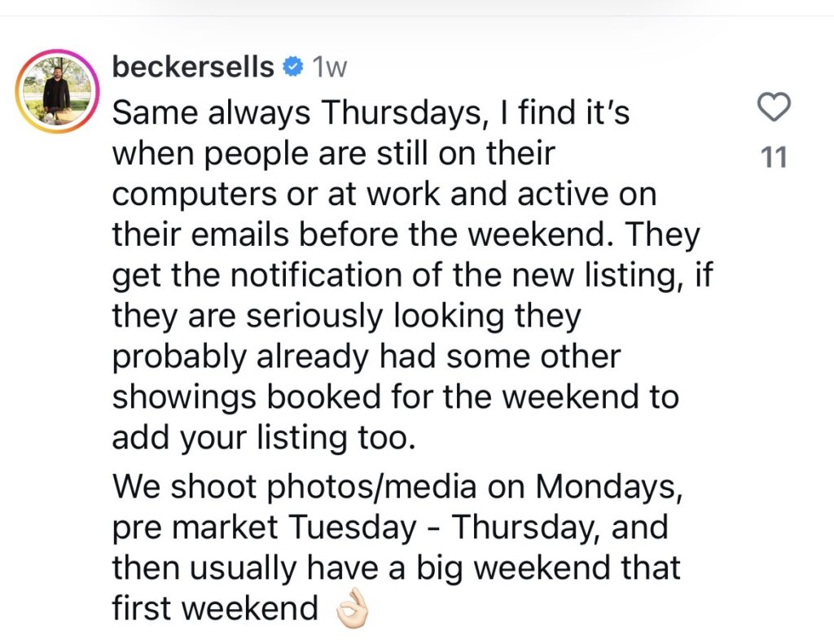The image size is (834, 644).
Task: View the 11 likes count
Action: tap(774, 157)
